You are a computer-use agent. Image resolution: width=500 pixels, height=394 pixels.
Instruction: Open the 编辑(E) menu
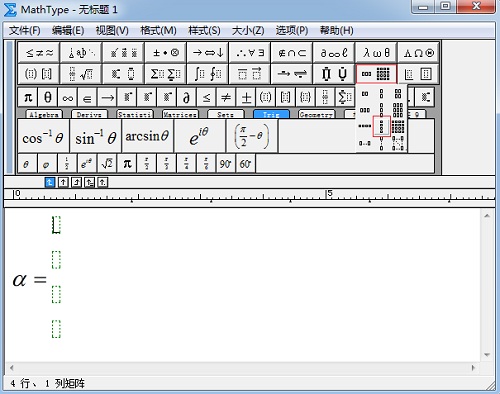68,31
